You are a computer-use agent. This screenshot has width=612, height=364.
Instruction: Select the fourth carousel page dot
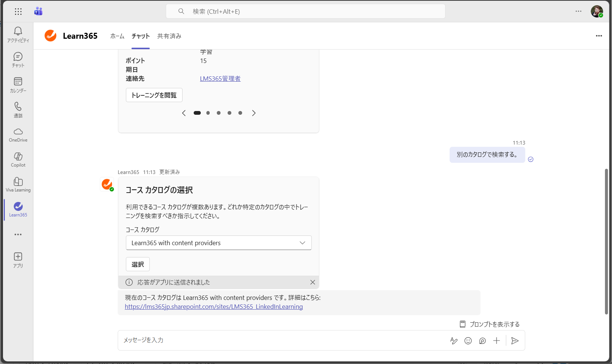click(x=229, y=113)
